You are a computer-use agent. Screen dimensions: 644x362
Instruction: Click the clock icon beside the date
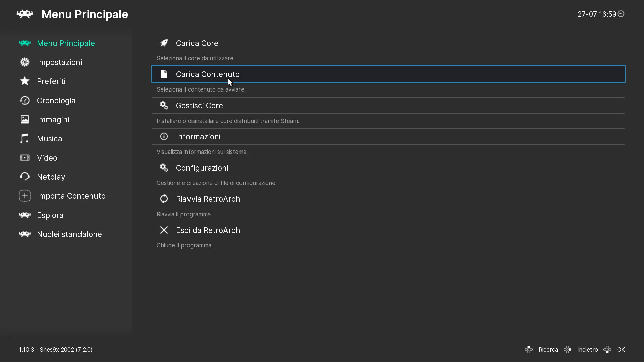point(621,14)
